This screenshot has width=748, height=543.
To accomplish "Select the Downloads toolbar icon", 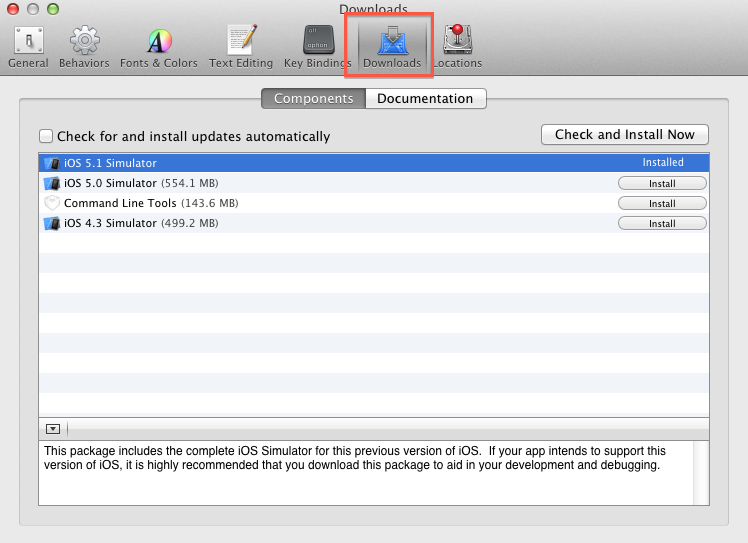I will point(392,48).
